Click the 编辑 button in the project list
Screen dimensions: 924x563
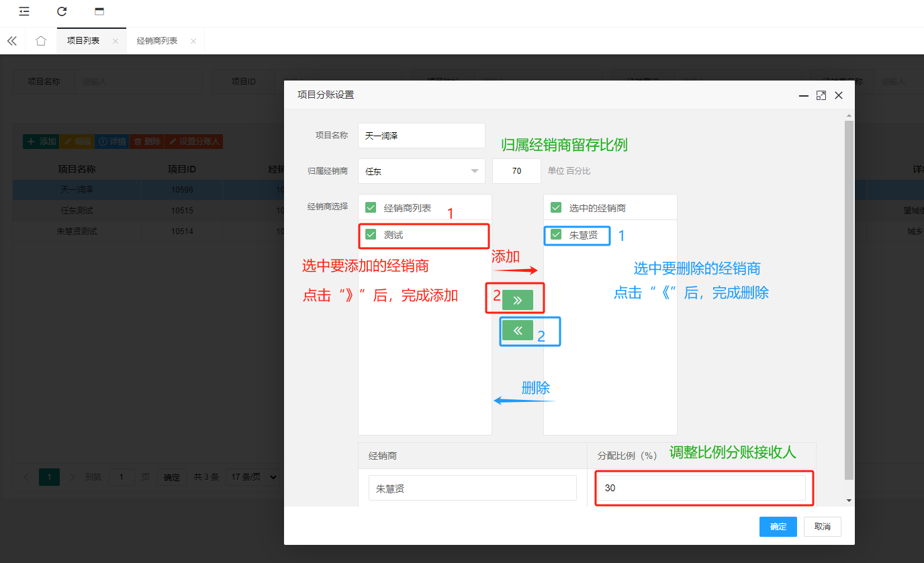(77, 142)
